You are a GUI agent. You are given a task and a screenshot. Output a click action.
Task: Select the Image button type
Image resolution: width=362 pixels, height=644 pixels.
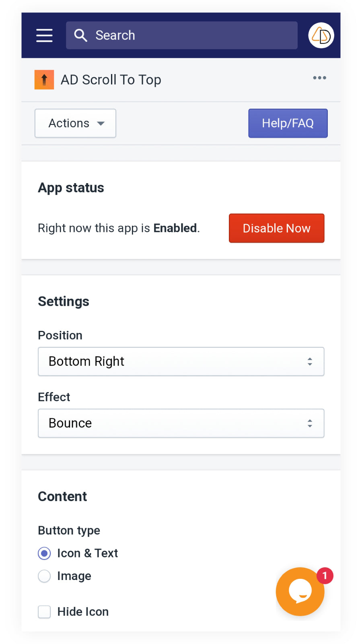pos(44,576)
